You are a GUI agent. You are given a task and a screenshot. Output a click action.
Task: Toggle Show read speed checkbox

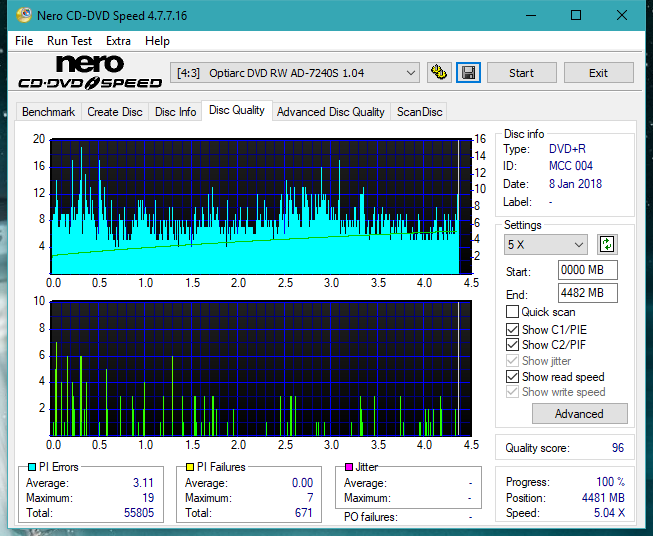pos(512,376)
